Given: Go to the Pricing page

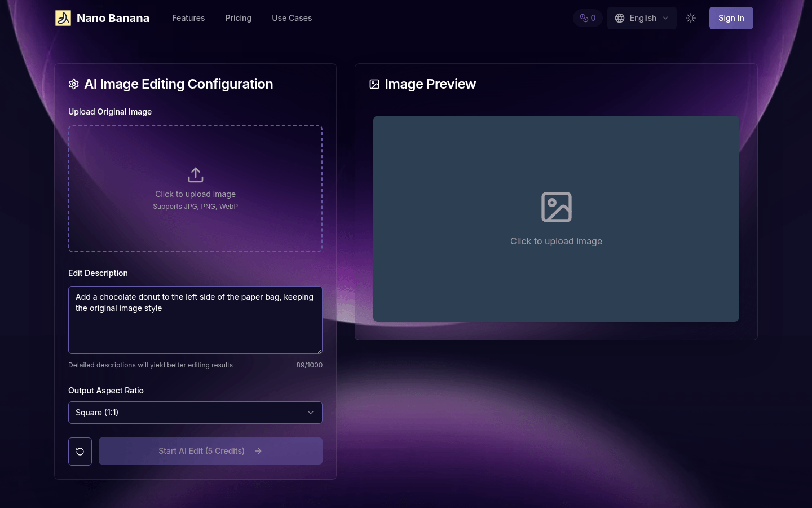Looking at the screenshot, I should coord(239,18).
